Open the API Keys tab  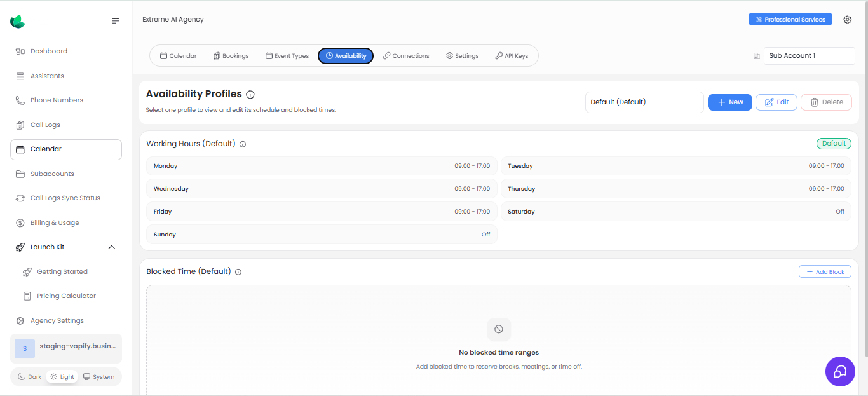(x=512, y=56)
